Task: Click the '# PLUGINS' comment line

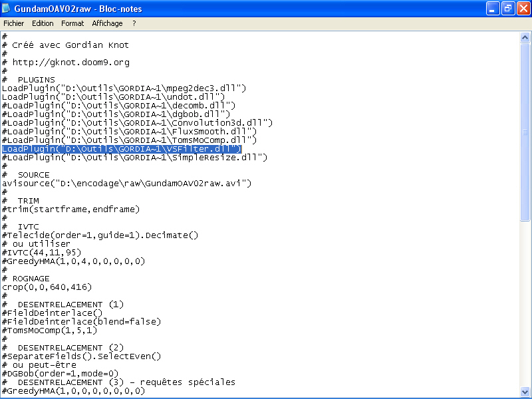Action: (29, 80)
